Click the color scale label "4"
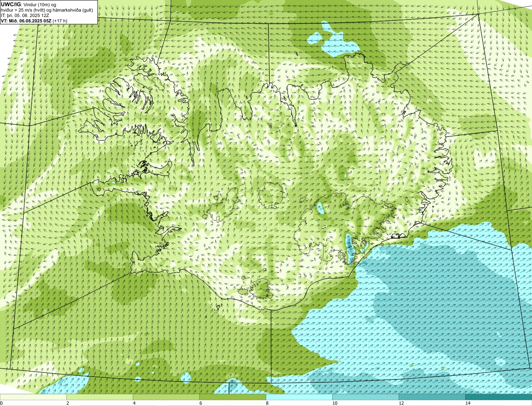This screenshot has width=532, height=406. coord(134,403)
